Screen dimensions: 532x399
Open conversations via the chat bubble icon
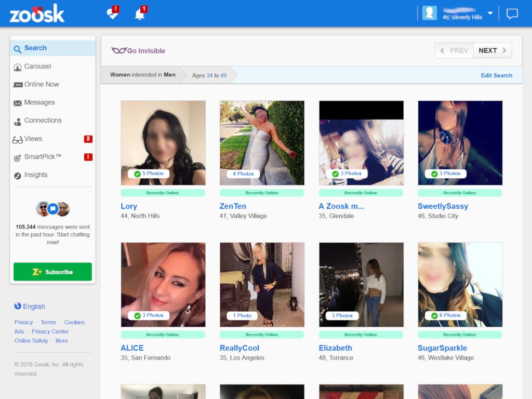(x=512, y=13)
